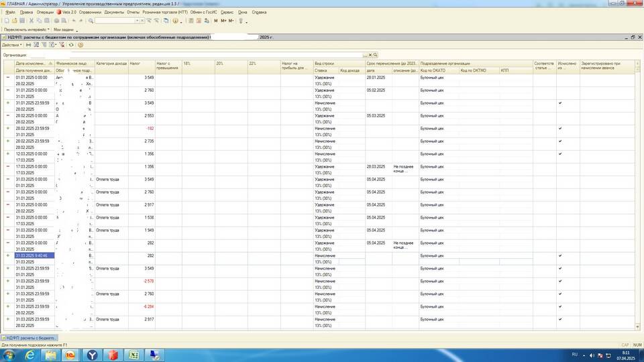Click the M- memory subtract button
This screenshot has height=362, width=644.
click(231, 21)
